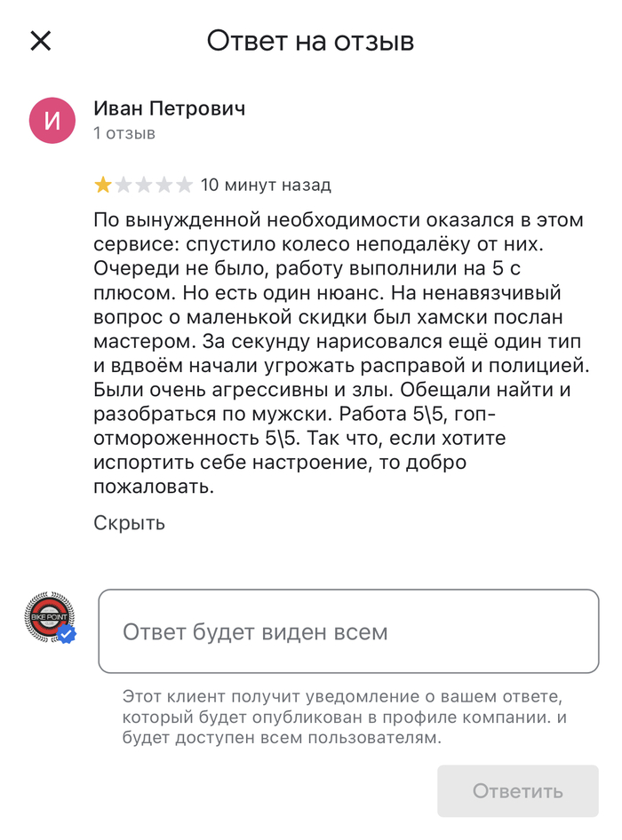Tap the '1 отзыв' reviewer count
Screen dimensions: 622x840
[x=124, y=134]
